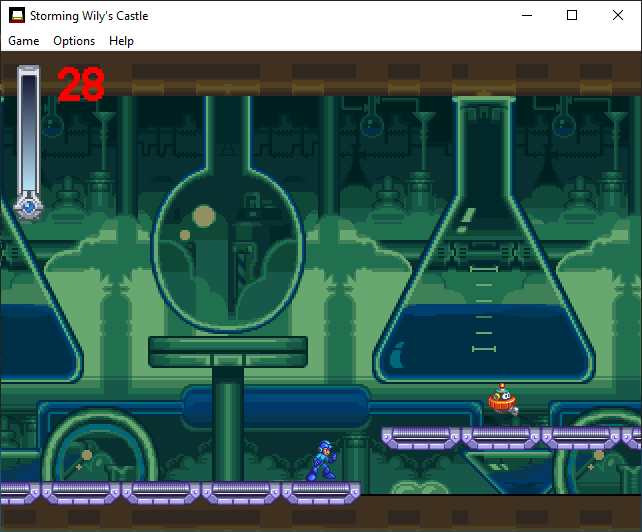Click the Storming Wily's Castle app icon
Image resolution: width=642 pixels, height=532 pixels.
click(x=17, y=16)
